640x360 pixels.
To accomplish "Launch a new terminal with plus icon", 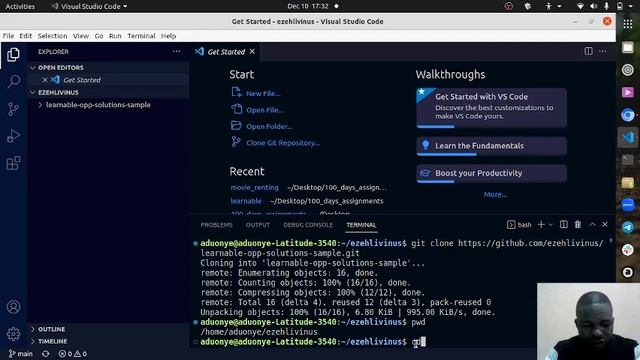I will coord(541,224).
